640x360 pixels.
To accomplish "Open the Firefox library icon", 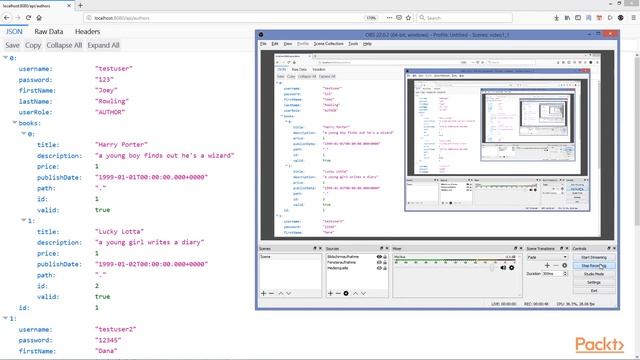I will 567,18.
